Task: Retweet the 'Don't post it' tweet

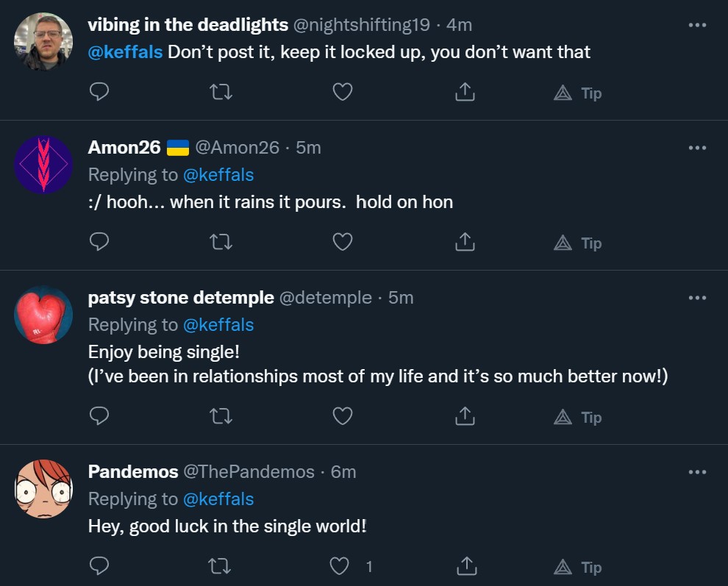Action: coord(221,93)
